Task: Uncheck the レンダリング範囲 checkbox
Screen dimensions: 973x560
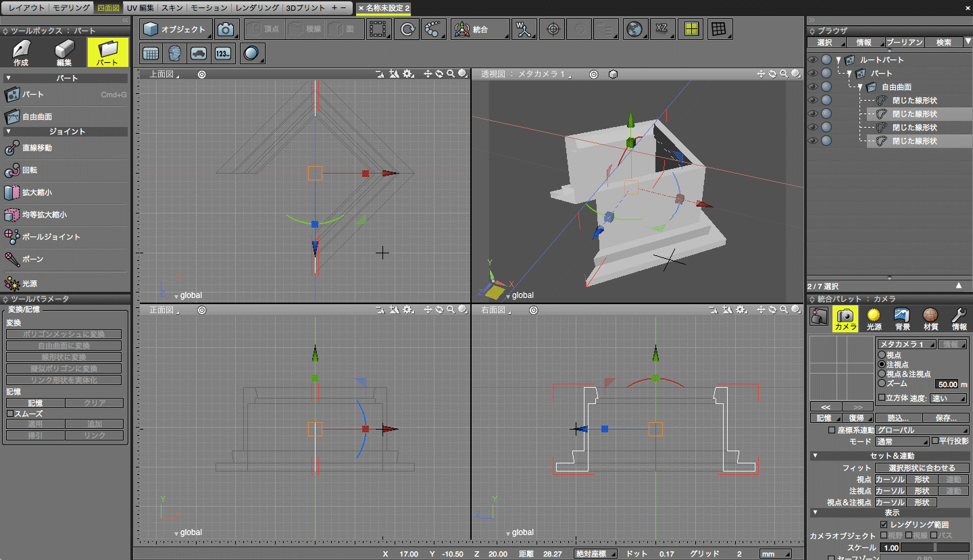Action: click(x=884, y=524)
